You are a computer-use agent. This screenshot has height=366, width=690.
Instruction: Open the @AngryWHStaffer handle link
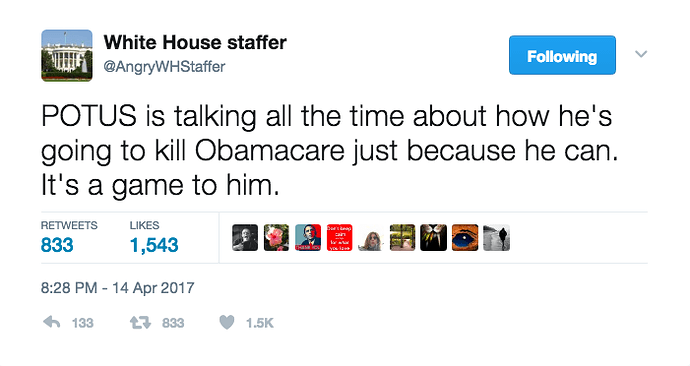pos(164,67)
